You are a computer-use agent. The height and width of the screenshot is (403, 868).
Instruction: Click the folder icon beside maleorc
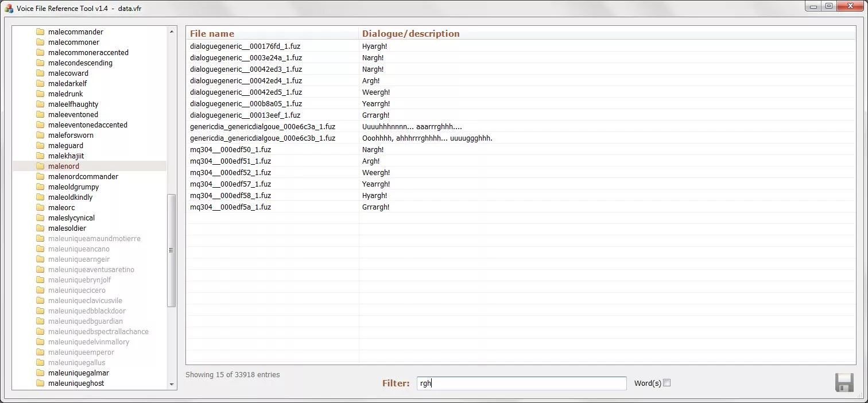40,208
